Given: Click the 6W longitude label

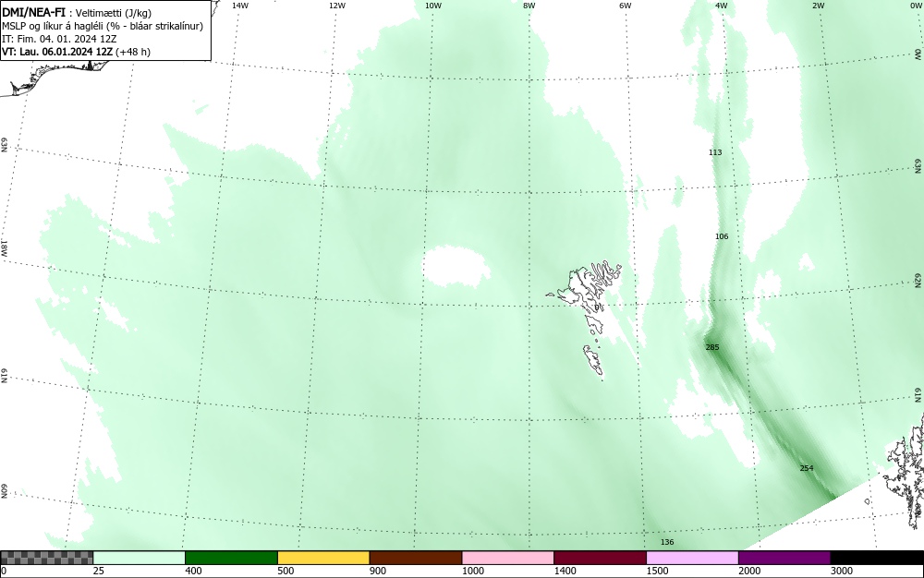Looking at the screenshot, I should point(626,6).
